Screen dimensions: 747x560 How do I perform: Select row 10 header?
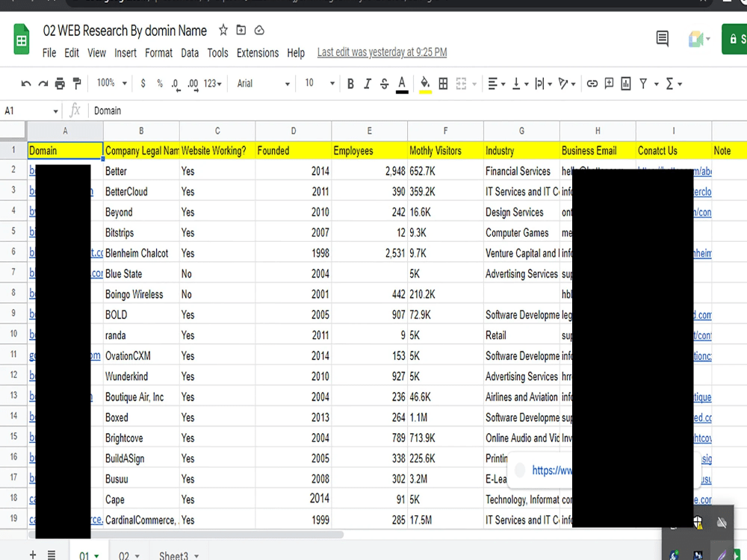point(13,334)
